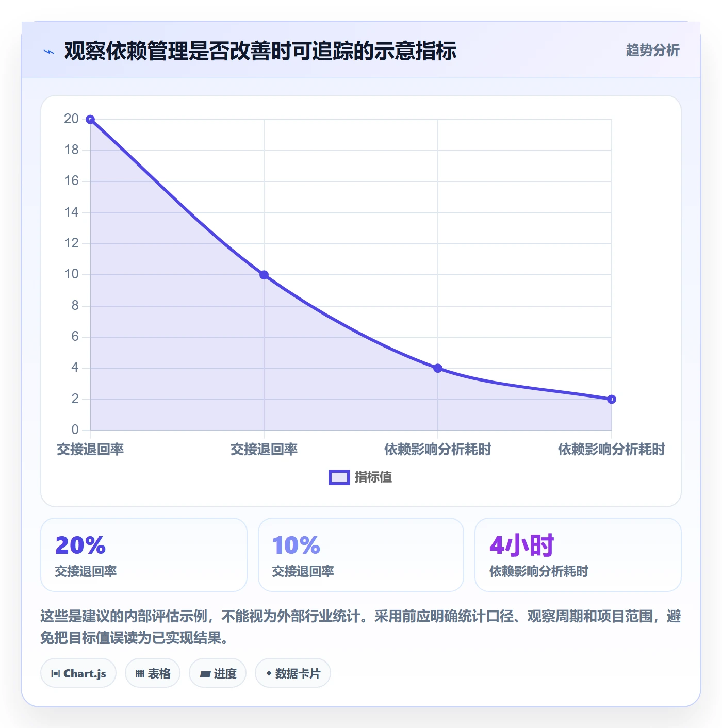Click the bar icon in 进度 chip

(x=205, y=674)
